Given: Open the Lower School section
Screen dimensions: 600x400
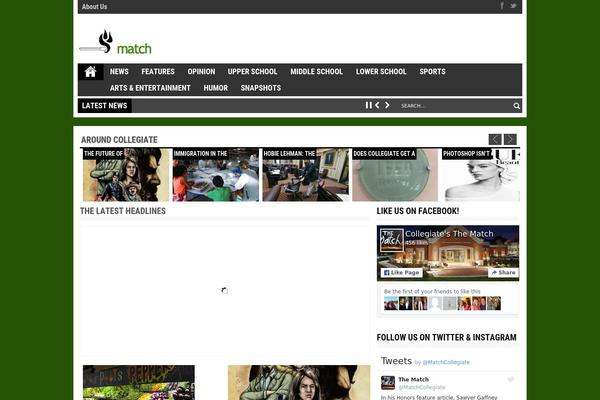Looking at the screenshot, I should (x=381, y=72).
